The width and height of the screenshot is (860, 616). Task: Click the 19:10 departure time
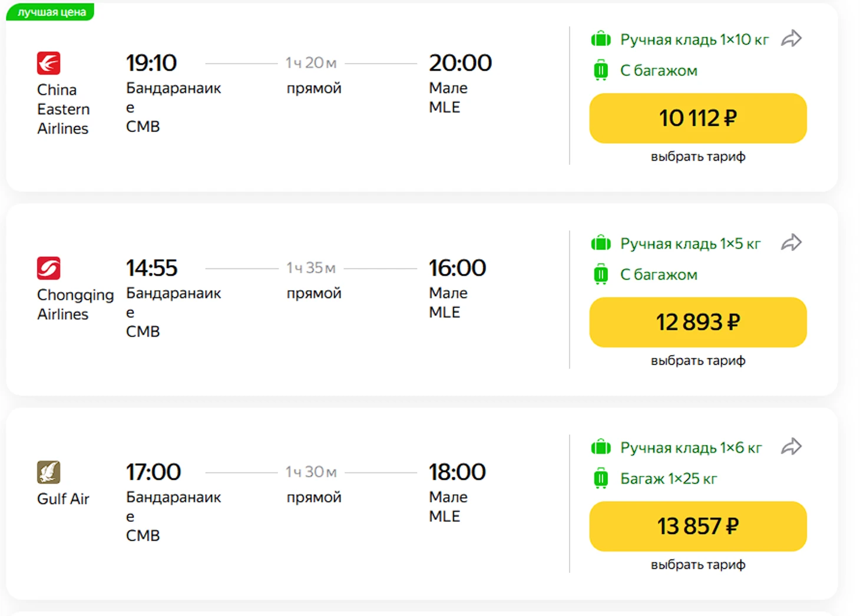tap(151, 63)
